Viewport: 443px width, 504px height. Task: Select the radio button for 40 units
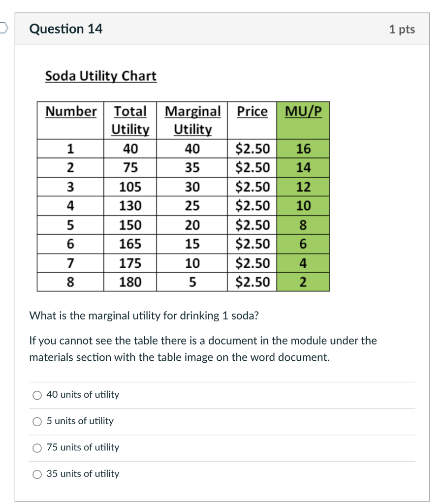pos(37,395)
